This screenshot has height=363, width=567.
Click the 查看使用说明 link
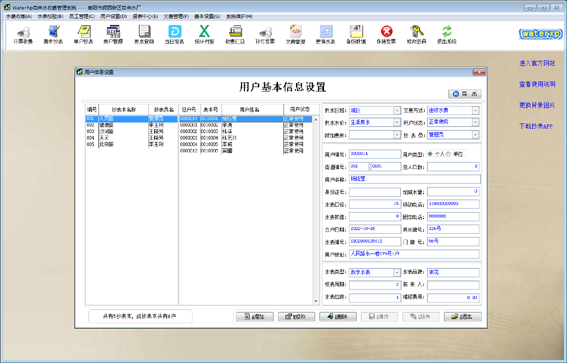click(537, 84)
